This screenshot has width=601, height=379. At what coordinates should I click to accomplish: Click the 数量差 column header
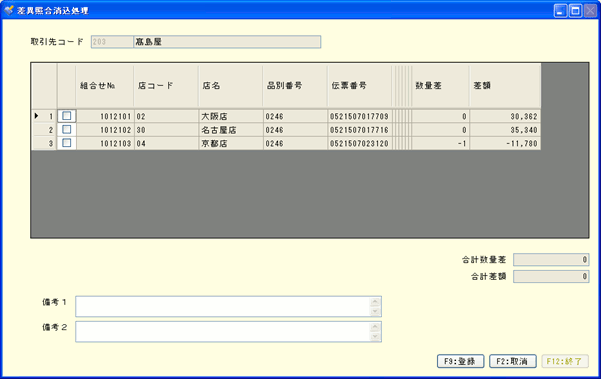(x=440, y=86)
